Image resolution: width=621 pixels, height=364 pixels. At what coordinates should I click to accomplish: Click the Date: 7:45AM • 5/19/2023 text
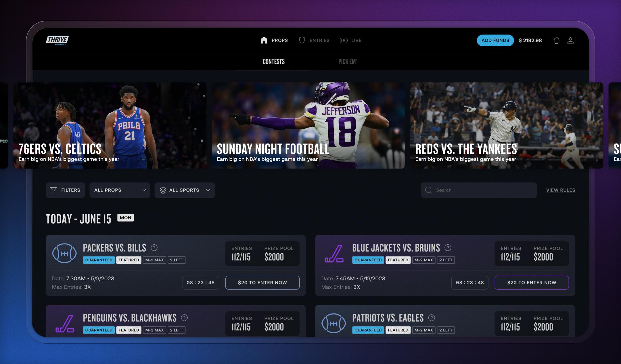[353, 278]
